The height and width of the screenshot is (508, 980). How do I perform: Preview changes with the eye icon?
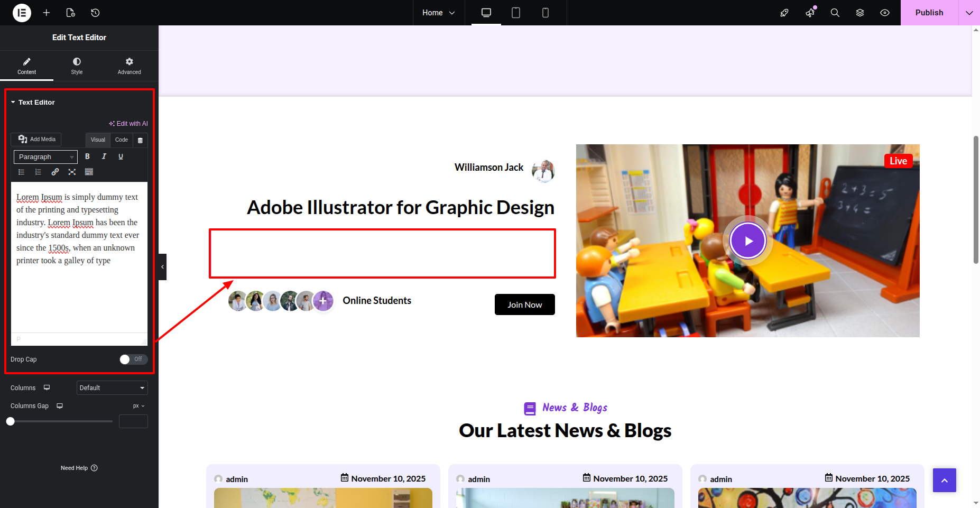coord(884,13)
